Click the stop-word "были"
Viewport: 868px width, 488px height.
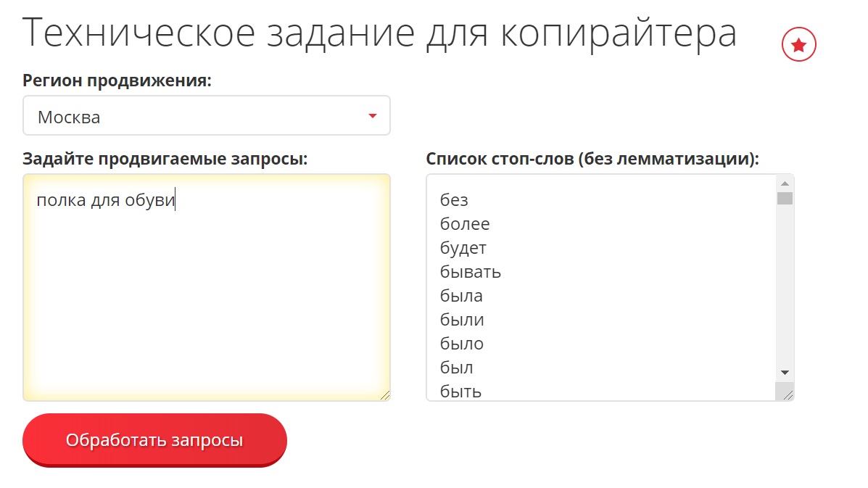462,320
